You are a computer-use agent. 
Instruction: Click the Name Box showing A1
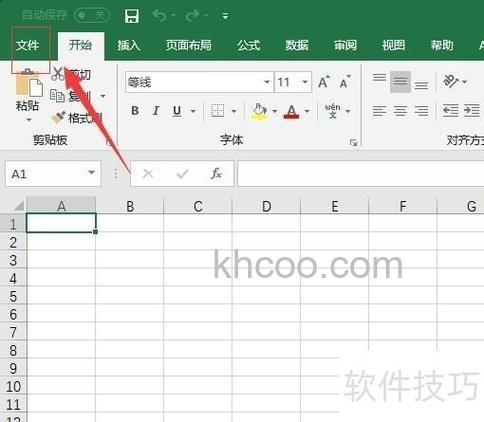click(53, 173)
